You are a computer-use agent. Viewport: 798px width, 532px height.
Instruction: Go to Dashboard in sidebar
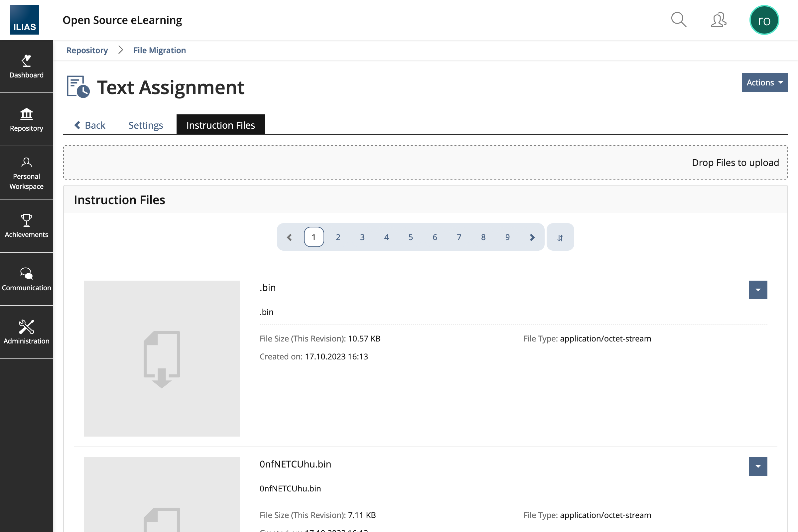[x=27, y=66]
